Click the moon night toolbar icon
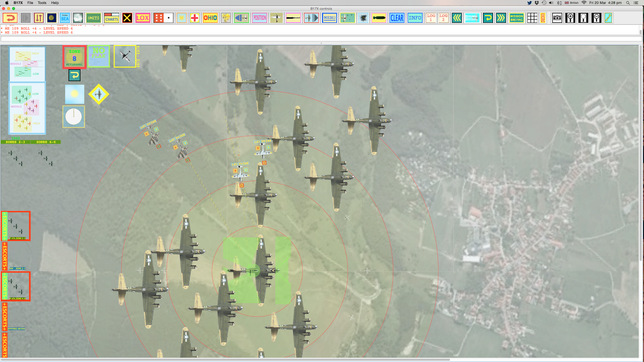Viewport: 644px width, 362px height. click(x=52, y=18)
